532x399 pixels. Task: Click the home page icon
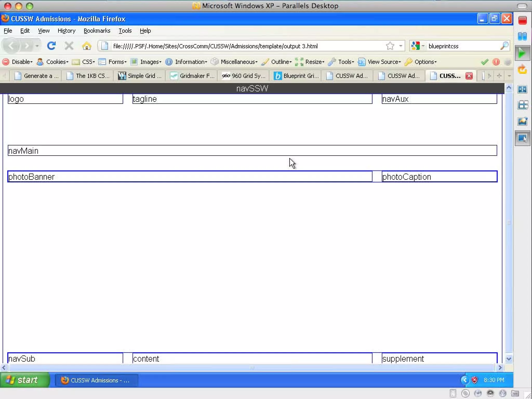pyautogui.click(x=87, y=46)
